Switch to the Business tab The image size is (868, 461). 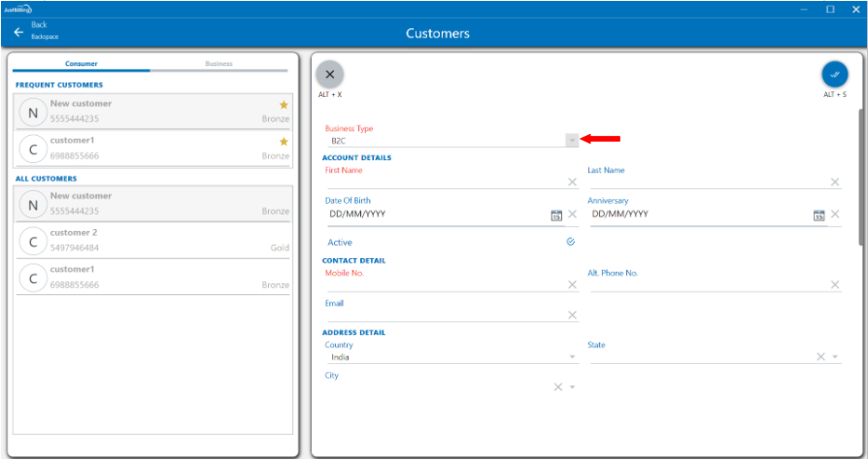point(218,64)
